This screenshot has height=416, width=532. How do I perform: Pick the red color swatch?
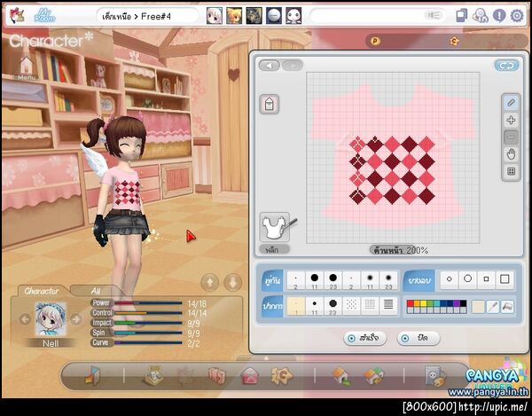pos(411,303)
